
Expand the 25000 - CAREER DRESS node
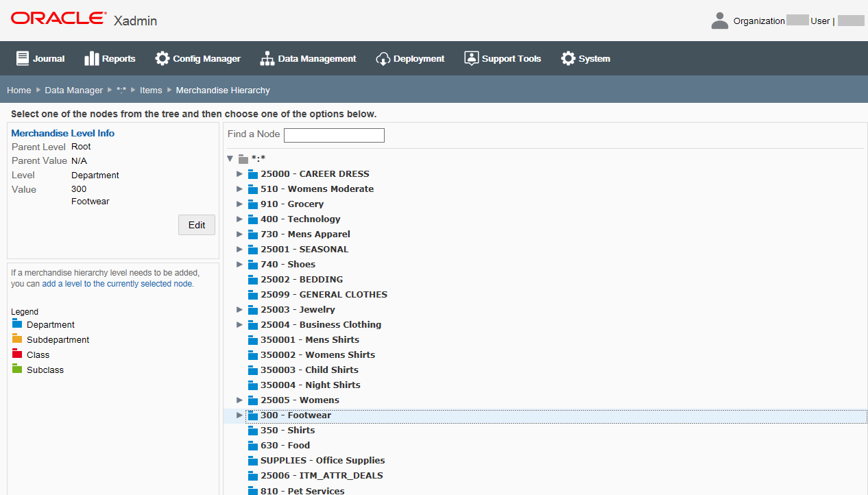240,173
